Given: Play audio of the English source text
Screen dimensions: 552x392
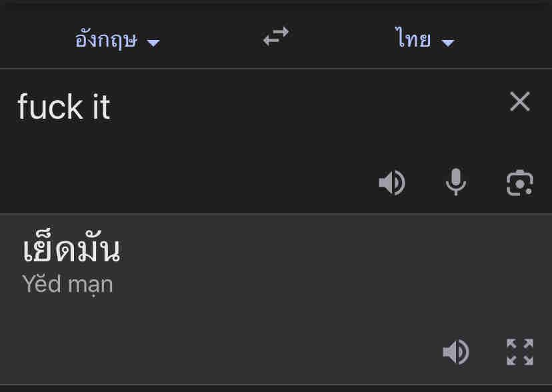Looking at the screenshot, I should (x=391, y=183).
